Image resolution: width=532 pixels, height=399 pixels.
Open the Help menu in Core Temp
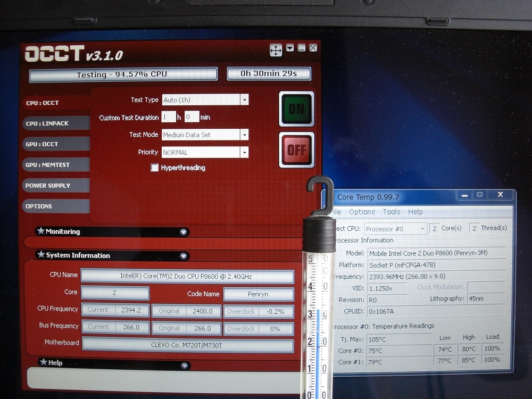point(415,212)
